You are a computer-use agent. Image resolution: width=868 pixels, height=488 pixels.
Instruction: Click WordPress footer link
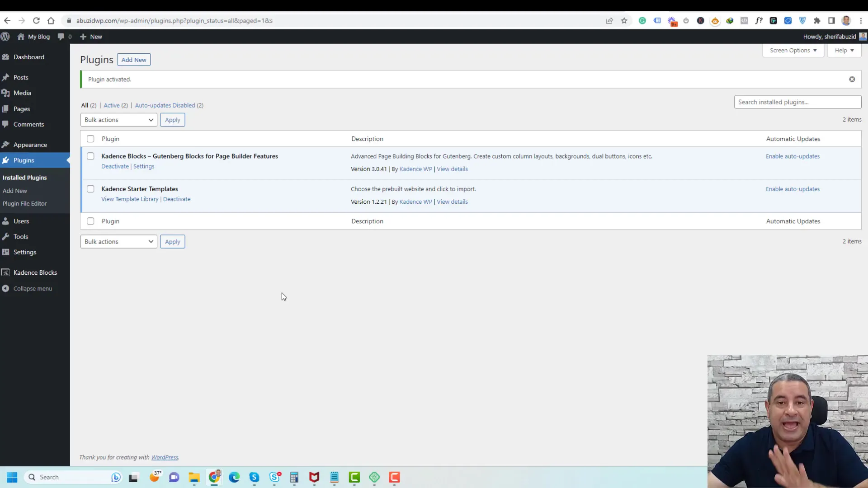(x=165, y=457)
